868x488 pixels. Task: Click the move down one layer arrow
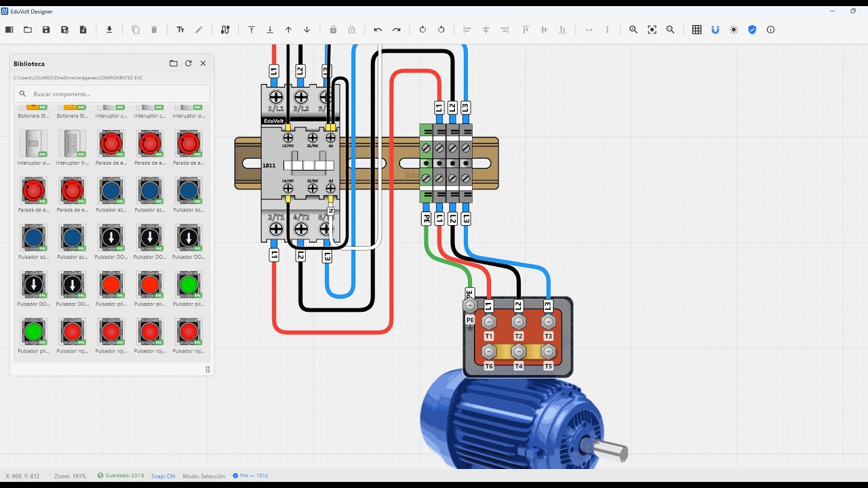coord(307,30)
